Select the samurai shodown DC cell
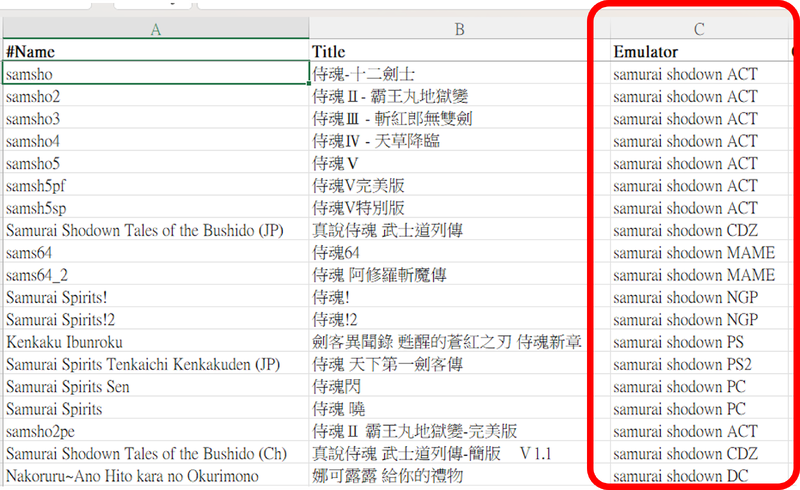Image resolution: width=800 pixels, height=490 pixels. point(699,476)
